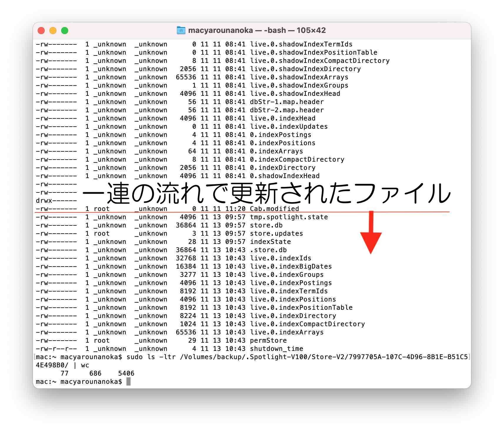504x432 pixels.
Task: Click the indexState filename
Action: [x=270, y=242]
